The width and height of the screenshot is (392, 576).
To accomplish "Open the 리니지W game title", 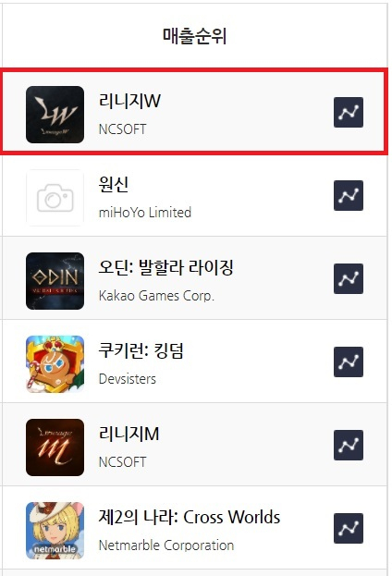I will pos(129,101).
